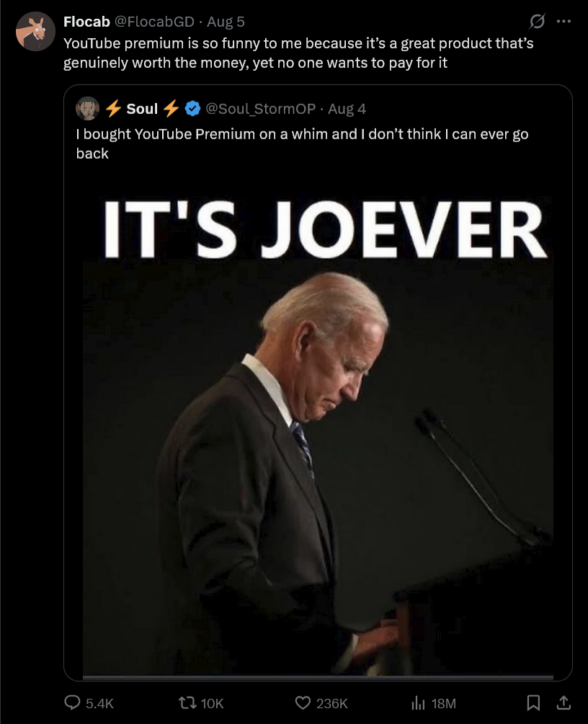The image size is (588, 724).
Task: Repost the tweet via retweet arrows icon
Action: (187, 703)
